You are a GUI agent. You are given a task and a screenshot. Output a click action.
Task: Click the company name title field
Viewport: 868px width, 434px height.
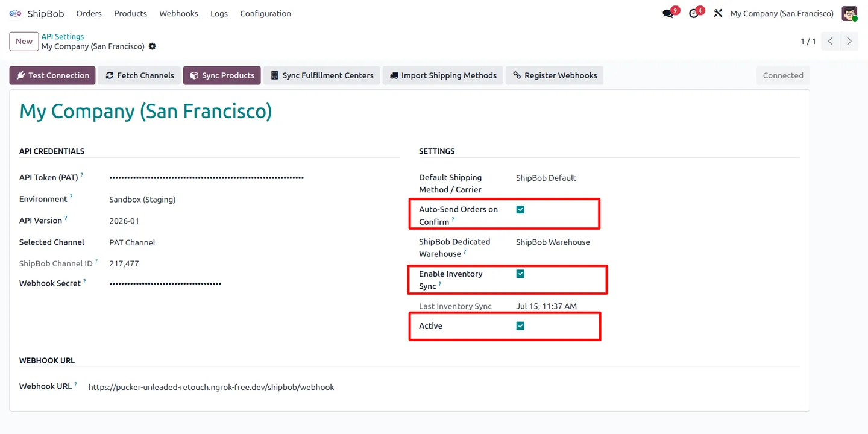146,112
